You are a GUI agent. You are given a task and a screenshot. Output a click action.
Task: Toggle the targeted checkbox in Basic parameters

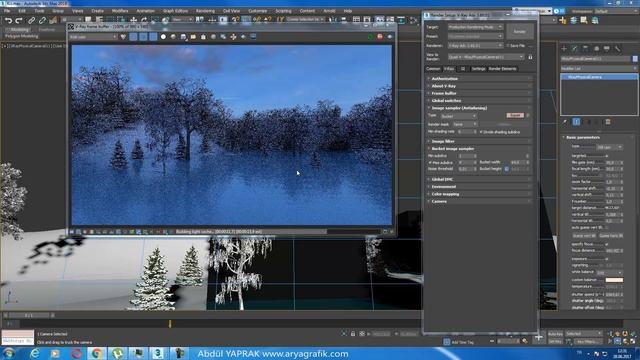(607, 156)
